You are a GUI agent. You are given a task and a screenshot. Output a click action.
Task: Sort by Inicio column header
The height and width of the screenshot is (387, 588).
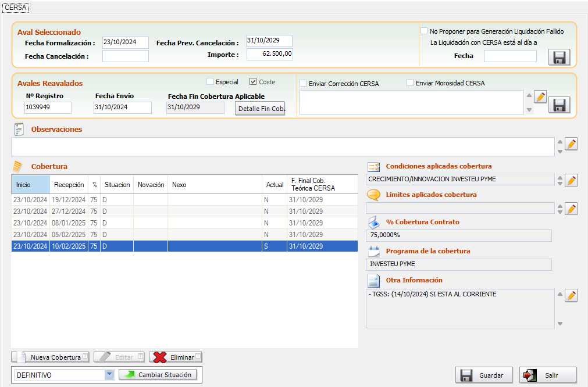click(x=30, y=185)
